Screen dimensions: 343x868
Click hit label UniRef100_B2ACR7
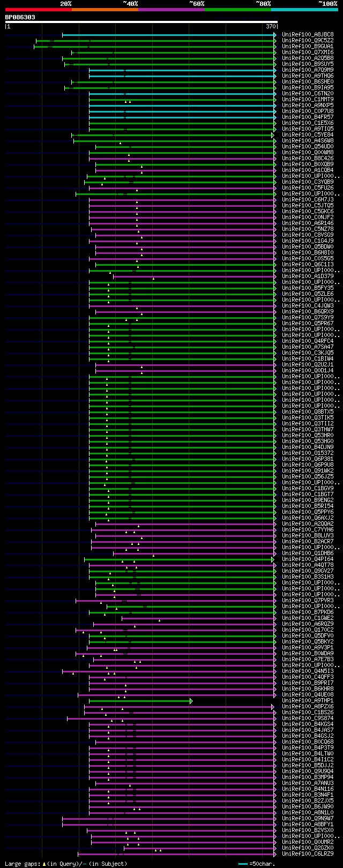coord(308,542)
